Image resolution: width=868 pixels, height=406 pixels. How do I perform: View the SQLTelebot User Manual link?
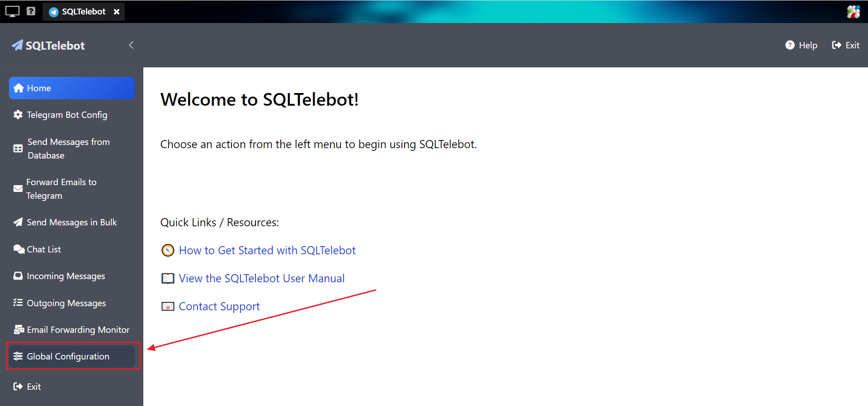(x=261, y=278)
